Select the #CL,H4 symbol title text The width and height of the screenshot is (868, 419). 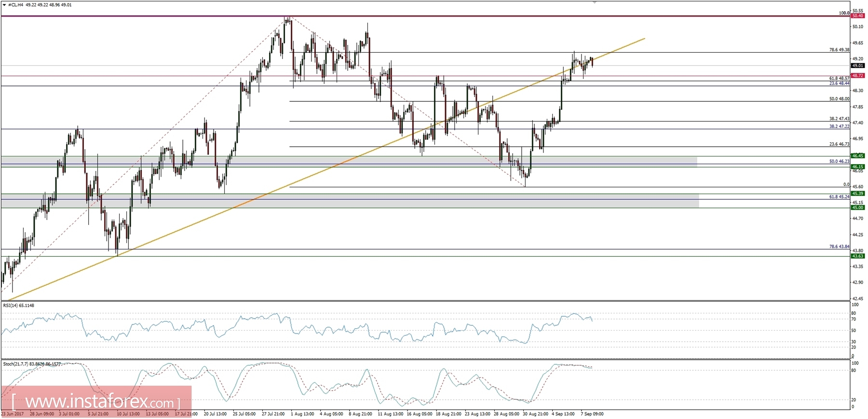point(16,4)
